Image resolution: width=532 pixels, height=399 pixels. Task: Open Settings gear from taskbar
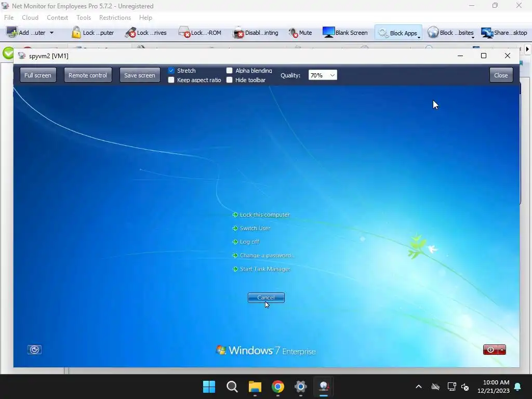pyautogui.click(x=301, y=387)
